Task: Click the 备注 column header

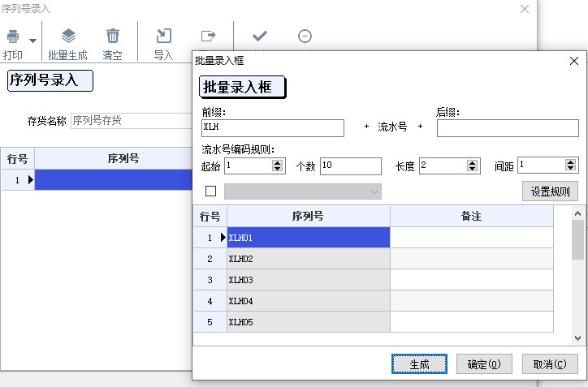Action: (472, 216)
